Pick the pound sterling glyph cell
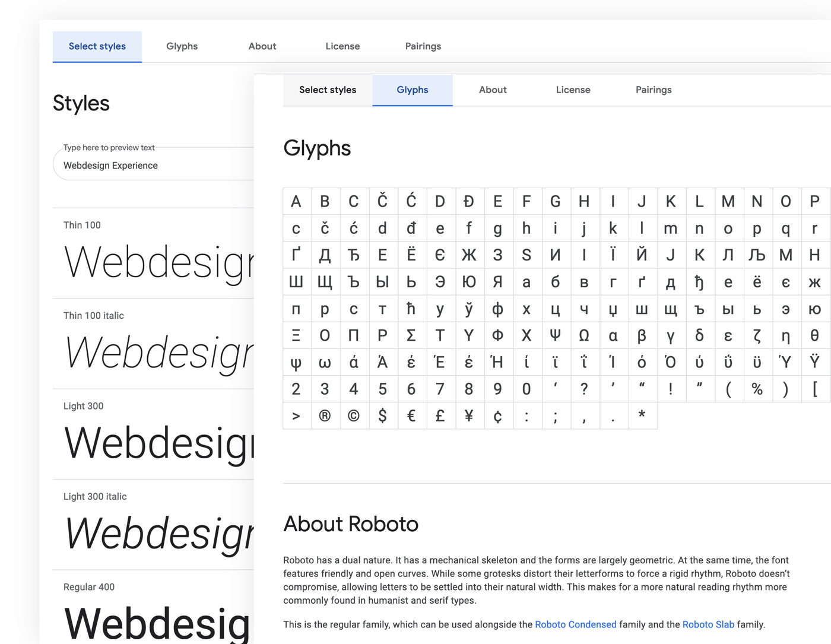 click(440, 415)
